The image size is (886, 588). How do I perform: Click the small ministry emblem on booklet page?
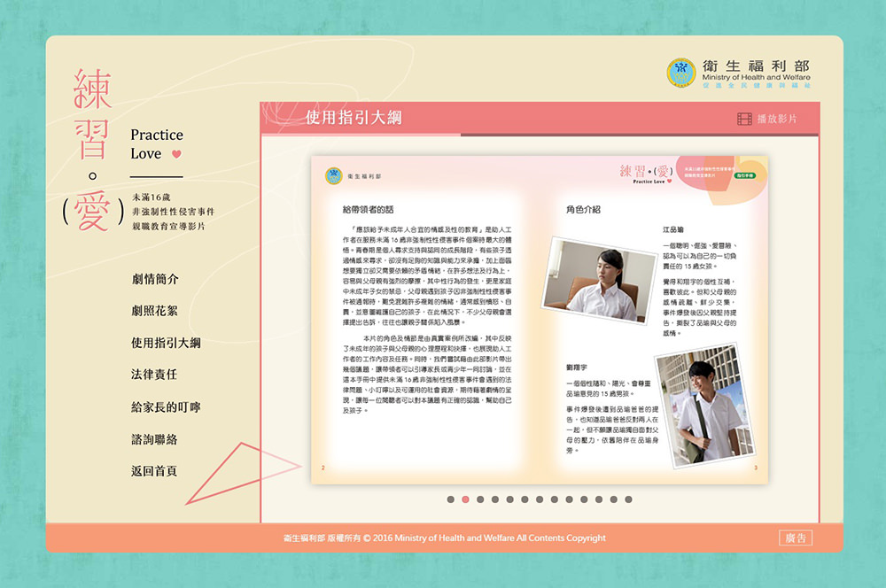[333, 176]
